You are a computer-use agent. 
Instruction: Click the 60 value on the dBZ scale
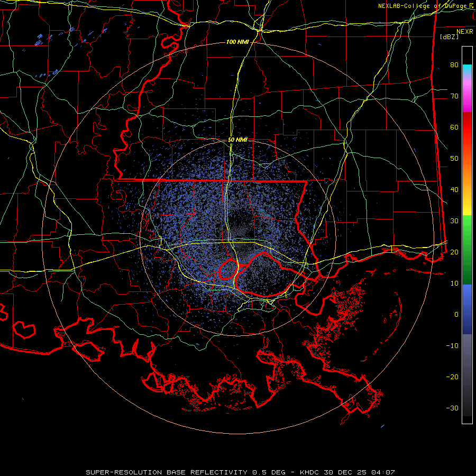click(454, 127)
